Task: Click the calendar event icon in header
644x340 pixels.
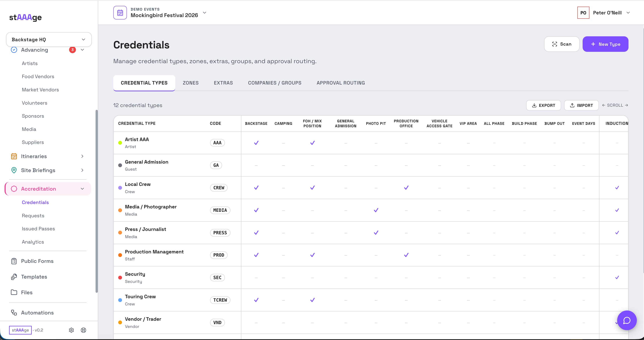Action: (120, 13)
